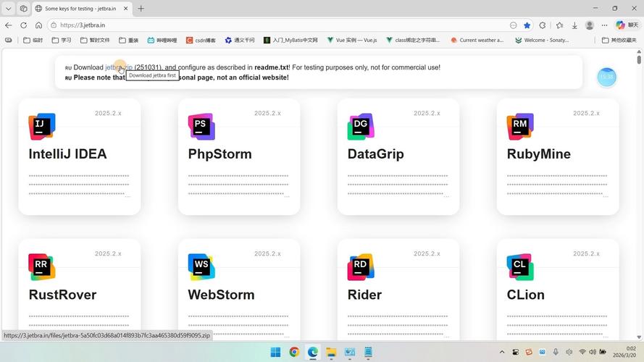
Task: Open the WebStorm card title
Action: [x=221, y=295]
